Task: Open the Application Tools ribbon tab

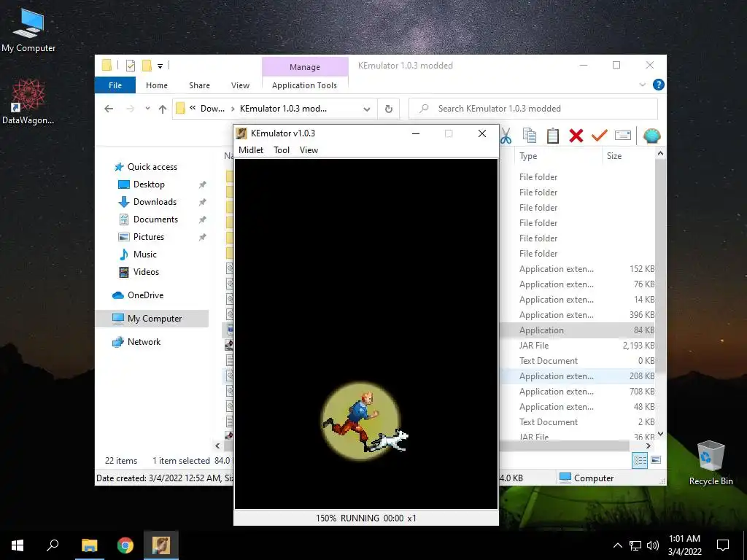Action: click(304, 85)
